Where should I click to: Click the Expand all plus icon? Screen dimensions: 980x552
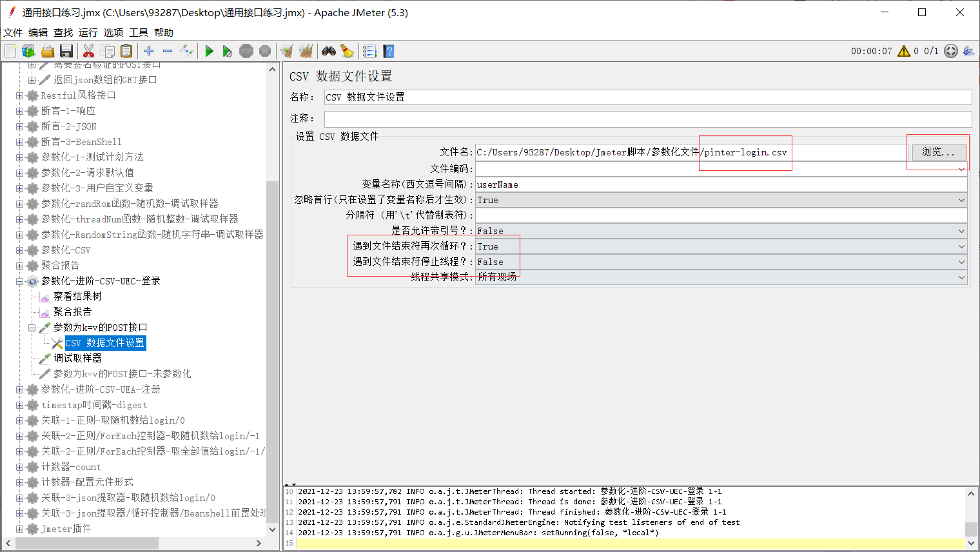point(149,51)
